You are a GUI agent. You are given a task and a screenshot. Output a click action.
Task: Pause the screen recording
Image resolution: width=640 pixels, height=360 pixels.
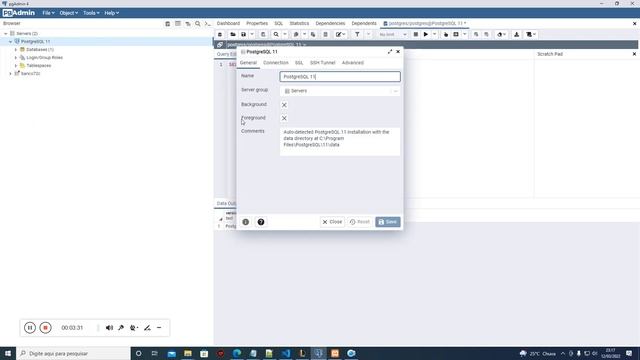tap(30, 328)
